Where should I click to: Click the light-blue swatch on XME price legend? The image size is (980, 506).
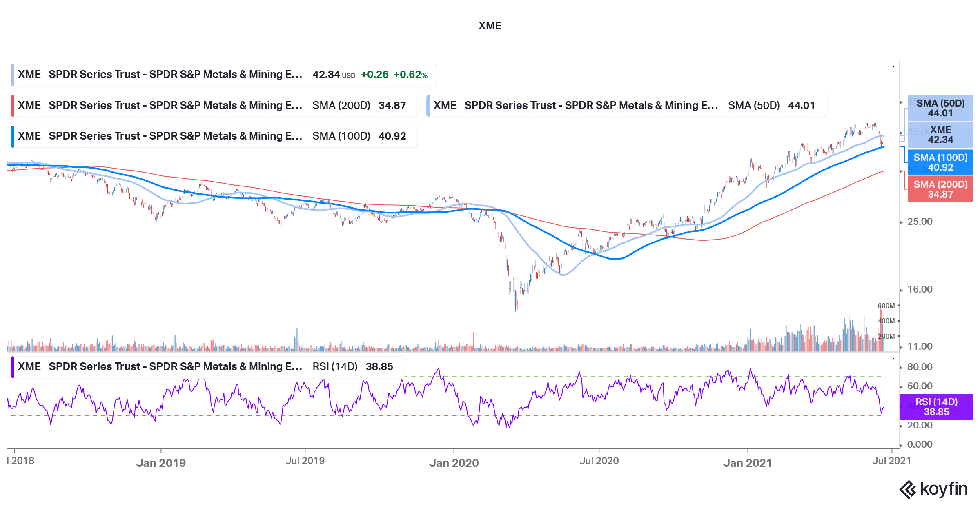tap(12, 75)
